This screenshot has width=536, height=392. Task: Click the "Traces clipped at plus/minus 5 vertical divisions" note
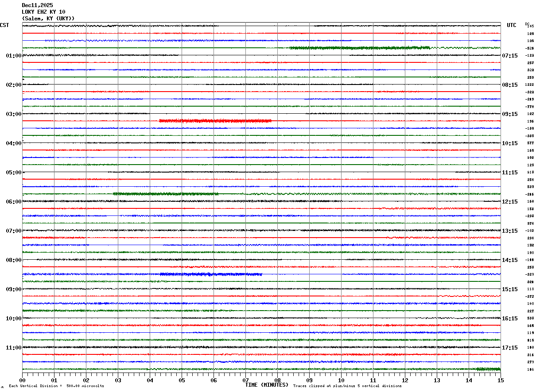coord(347,386)
